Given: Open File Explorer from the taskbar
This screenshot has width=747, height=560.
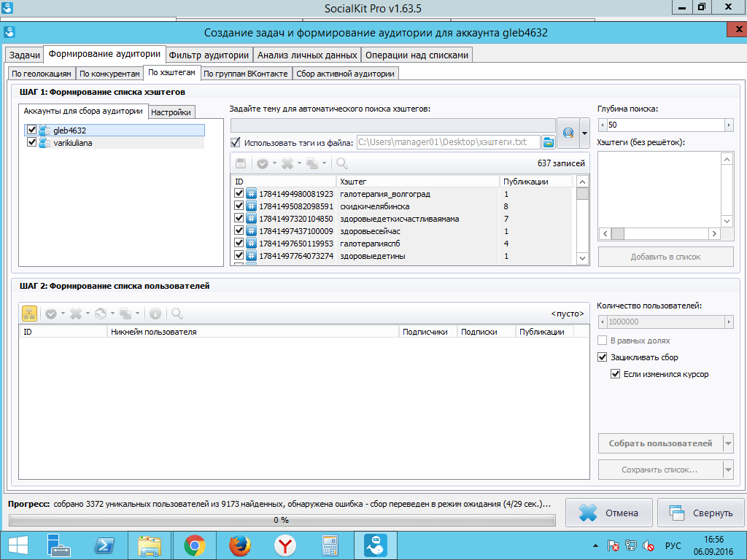Looking at the screenshot, I should click(149, 545).
